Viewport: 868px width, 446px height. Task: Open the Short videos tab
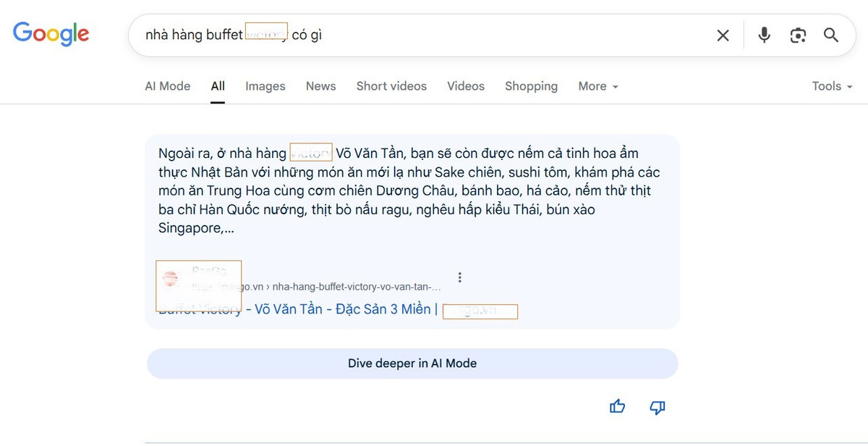[391, 86]
